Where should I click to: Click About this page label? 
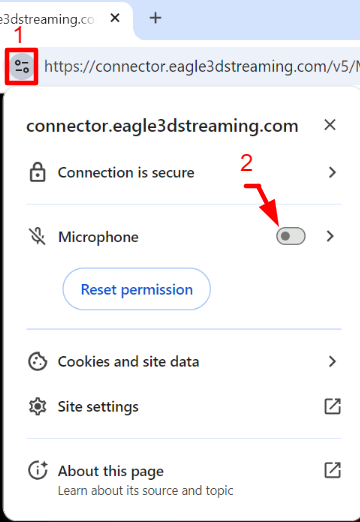[x=111, y=471]
